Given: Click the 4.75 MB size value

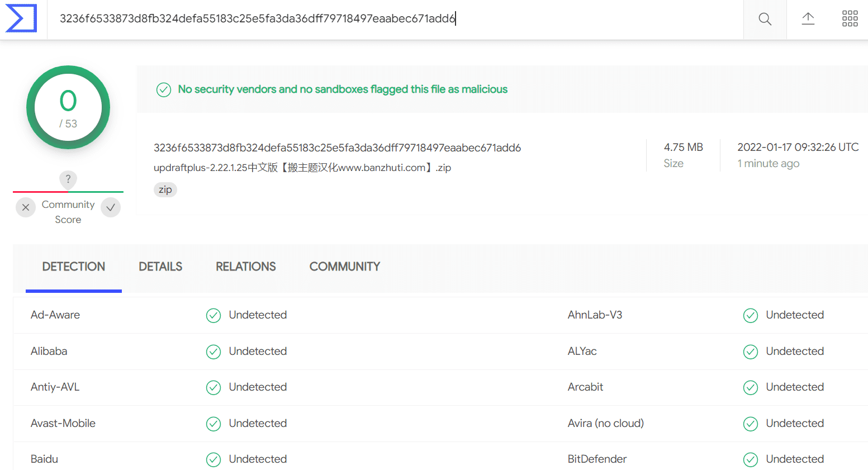Looking at the screenshot, I should [683, 148].
